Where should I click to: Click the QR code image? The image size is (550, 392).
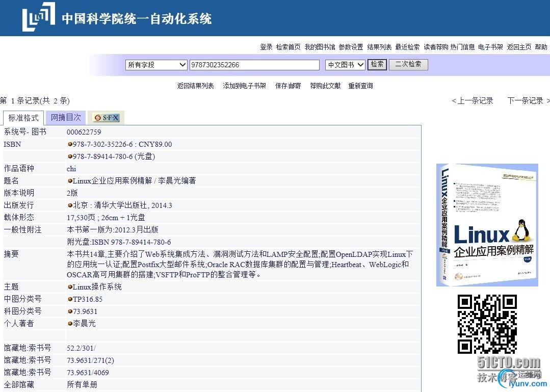click(487, 324)
